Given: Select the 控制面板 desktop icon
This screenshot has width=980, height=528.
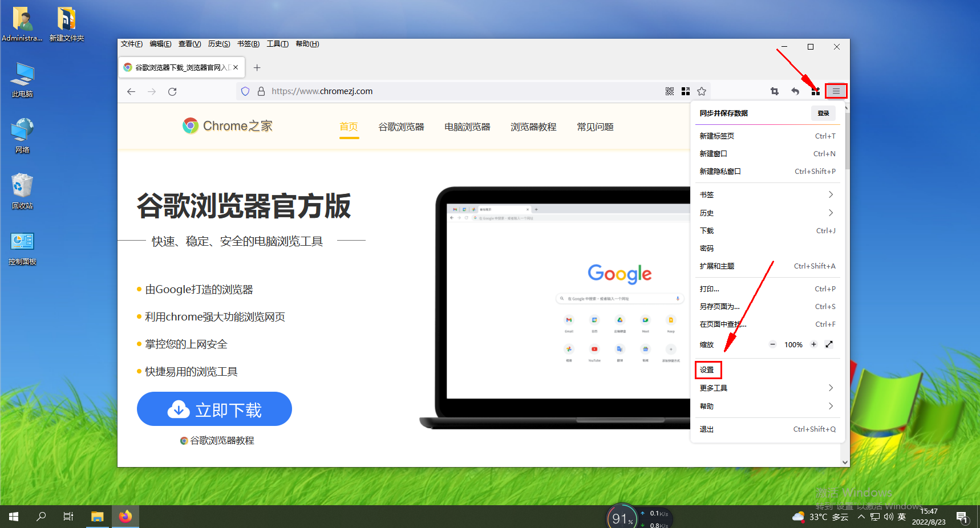Looking at the screenshot, I should (22, 247).
